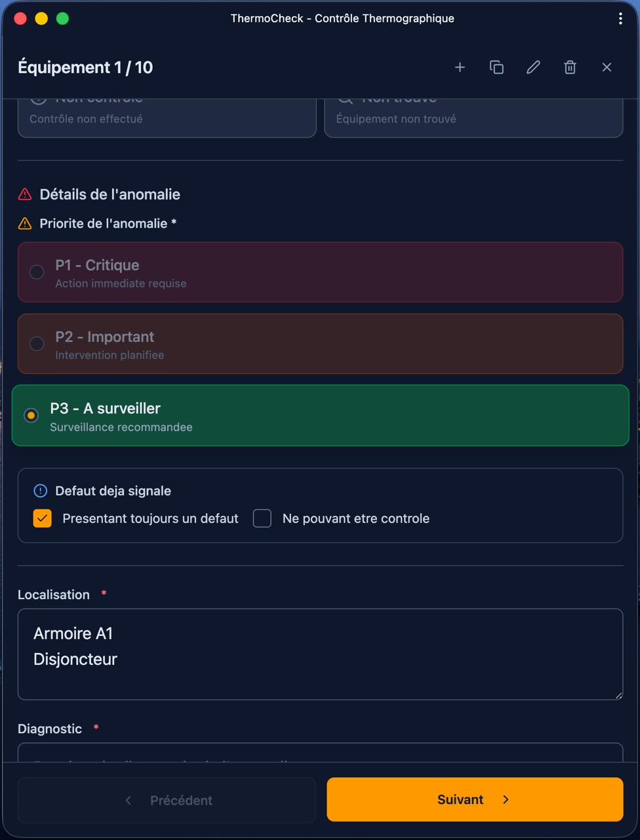
Task: Select the Non contrôlé status card
Action: [x=167, y=118]
